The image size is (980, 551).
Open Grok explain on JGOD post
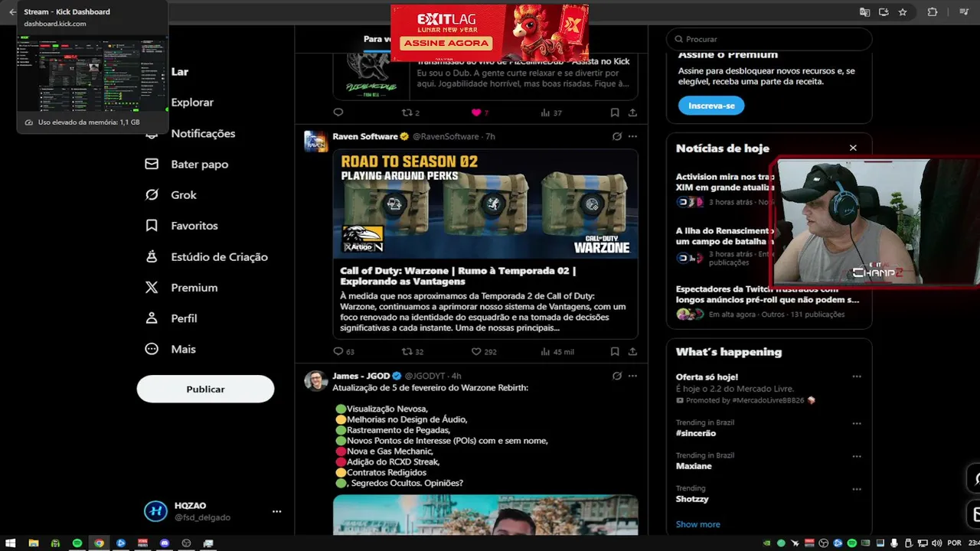tap(616, 376)
